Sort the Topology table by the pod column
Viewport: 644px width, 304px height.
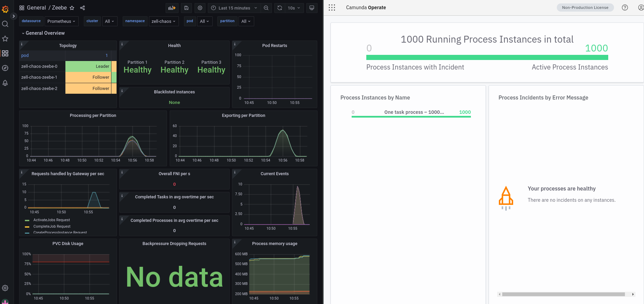25,56
